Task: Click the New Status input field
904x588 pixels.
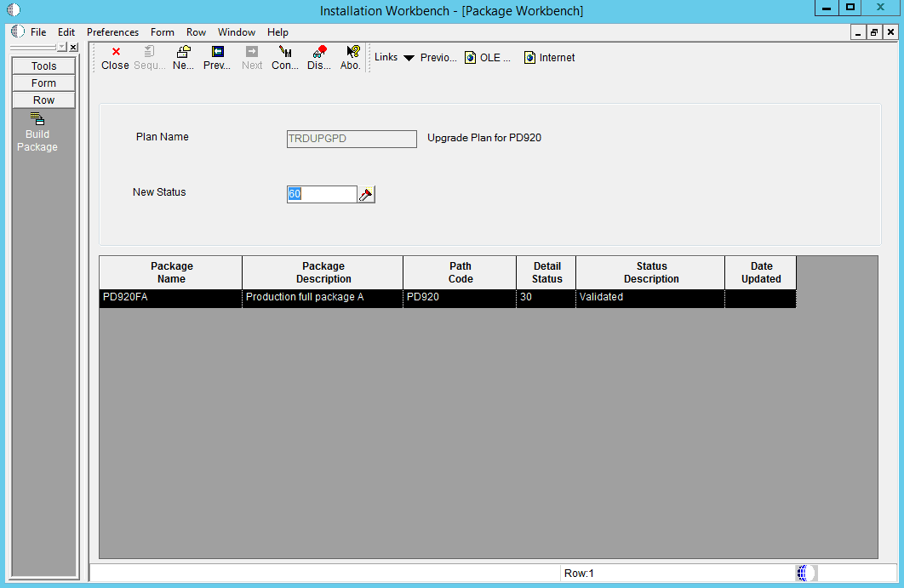Action: [x=322, y=195]
